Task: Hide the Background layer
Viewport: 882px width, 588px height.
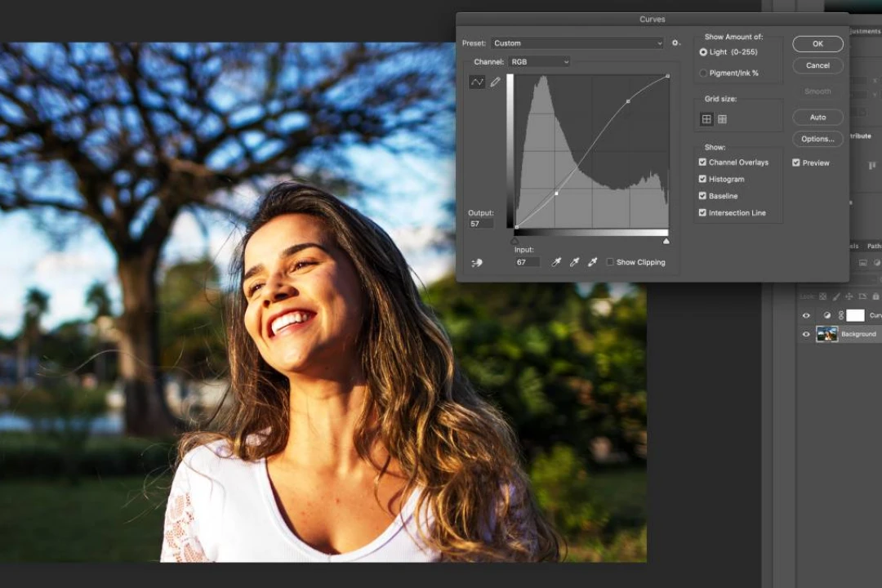Action: pyautogui.click(x=806, y=334)
